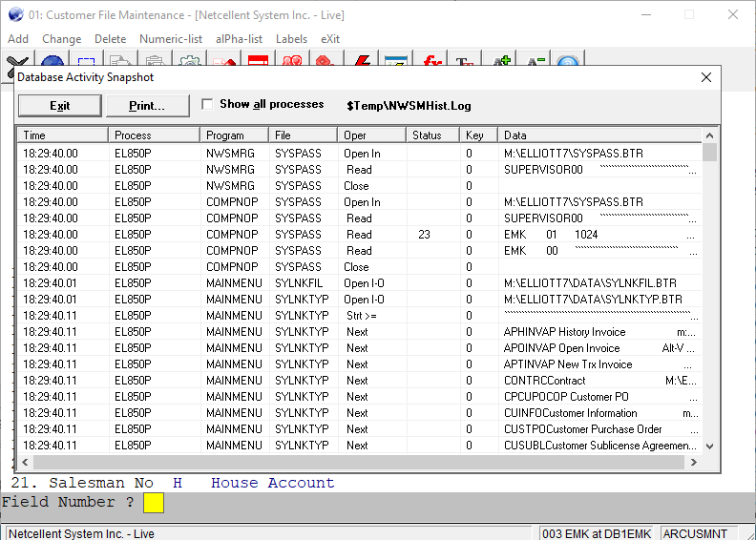The image size is (756, 540).
Task: Open the Add menu
Action: tap(18, 39)
